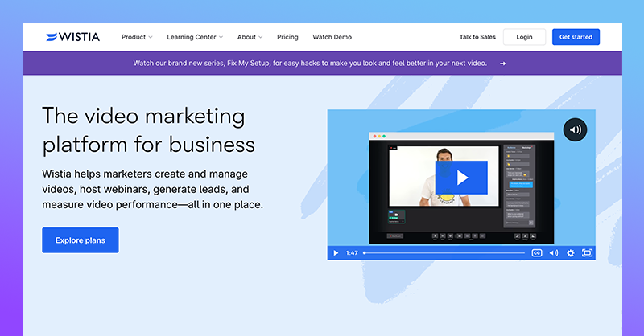Click the big blue play button on video
Viewport: 644px width, 336px height.
[461, 178]
